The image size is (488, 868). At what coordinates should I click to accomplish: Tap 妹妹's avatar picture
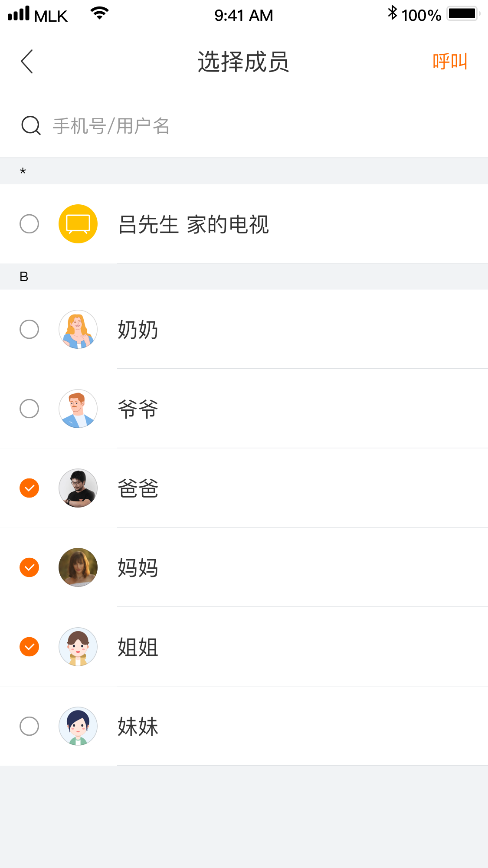click(x=78, y=726)
